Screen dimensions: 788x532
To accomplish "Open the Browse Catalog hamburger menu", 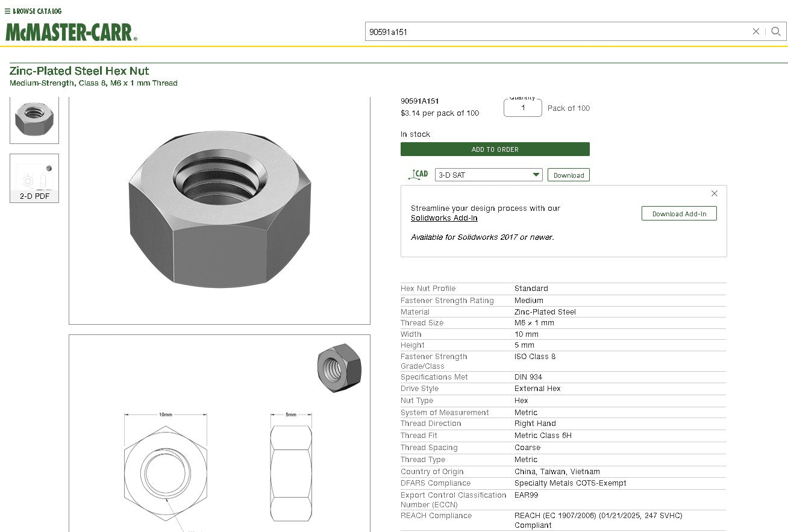I will 33,11.
